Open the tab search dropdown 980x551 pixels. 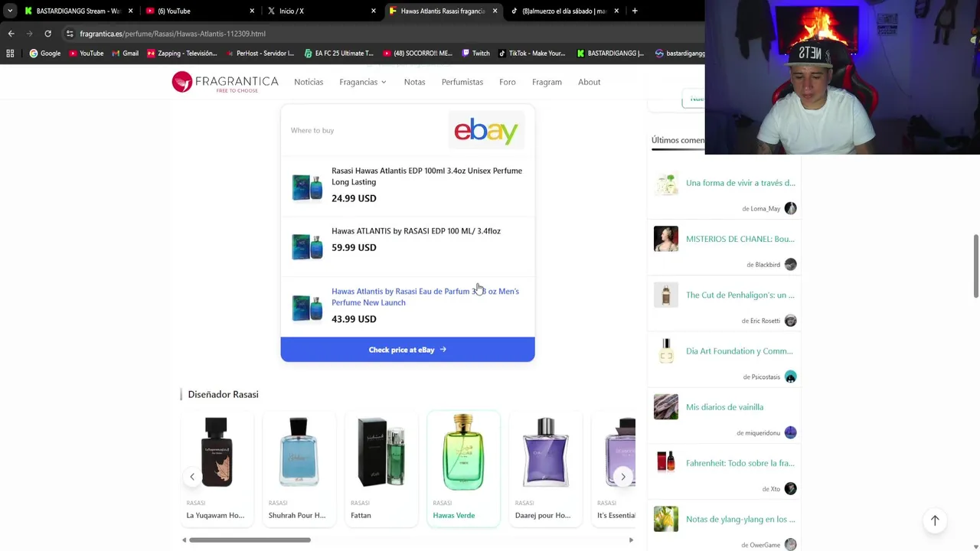pyautogui.click(x=9, y=11)
